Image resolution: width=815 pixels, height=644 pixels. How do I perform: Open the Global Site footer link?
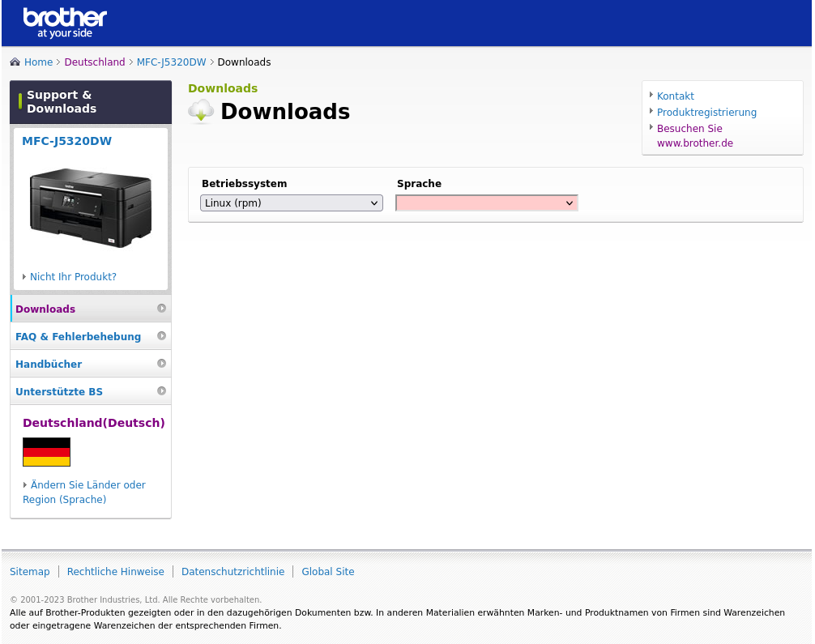(x=328, y=571)
